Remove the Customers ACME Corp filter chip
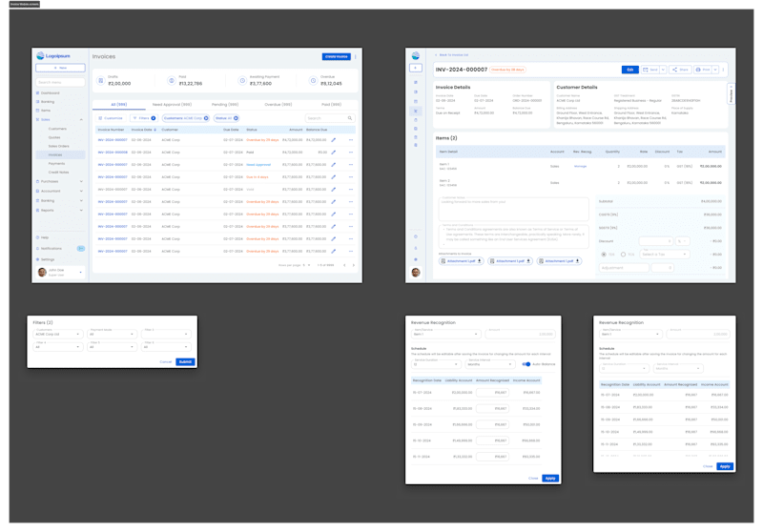763x532 pixels. coord(206,118)
